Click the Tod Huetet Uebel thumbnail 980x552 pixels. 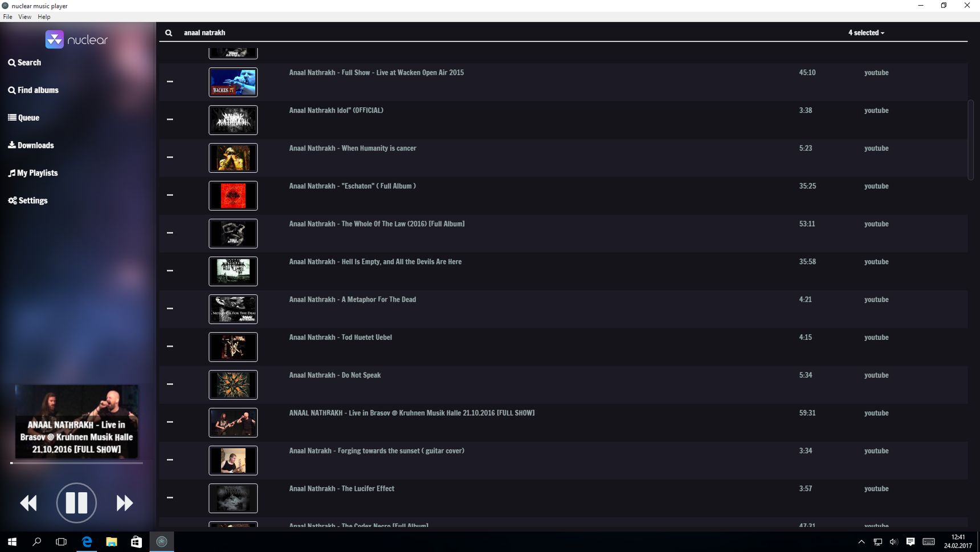tap(233, 347)
